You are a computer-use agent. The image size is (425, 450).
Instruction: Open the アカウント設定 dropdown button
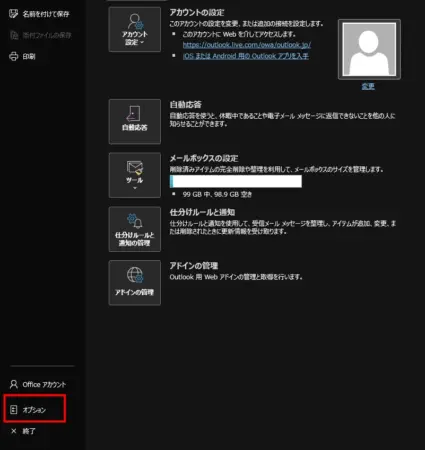coord(135,29)
